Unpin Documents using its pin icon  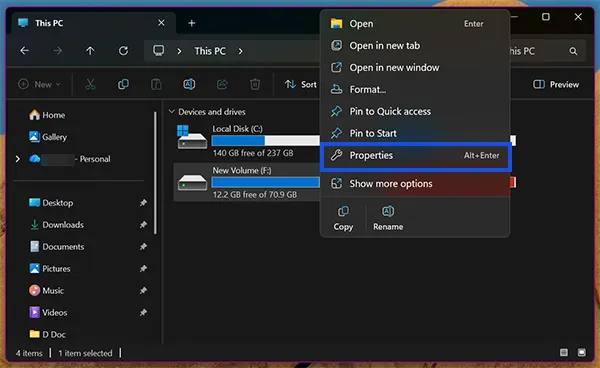143,247
